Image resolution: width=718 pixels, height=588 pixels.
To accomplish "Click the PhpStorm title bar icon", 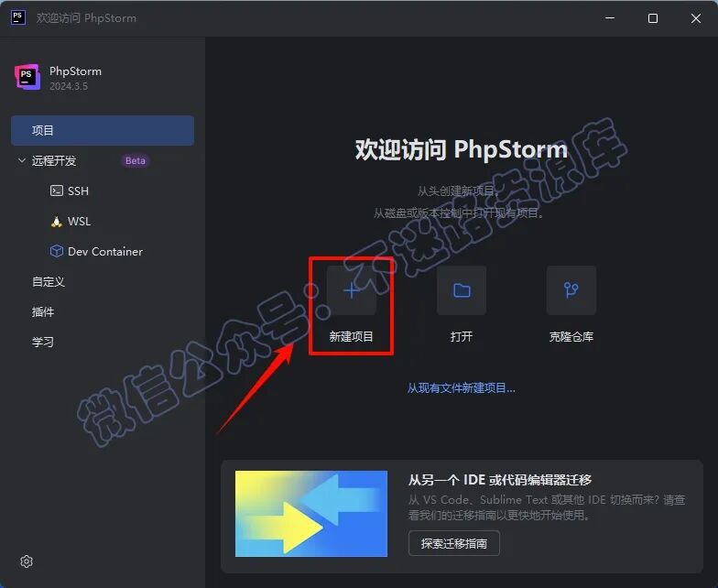I will click(x=18, y=18).
